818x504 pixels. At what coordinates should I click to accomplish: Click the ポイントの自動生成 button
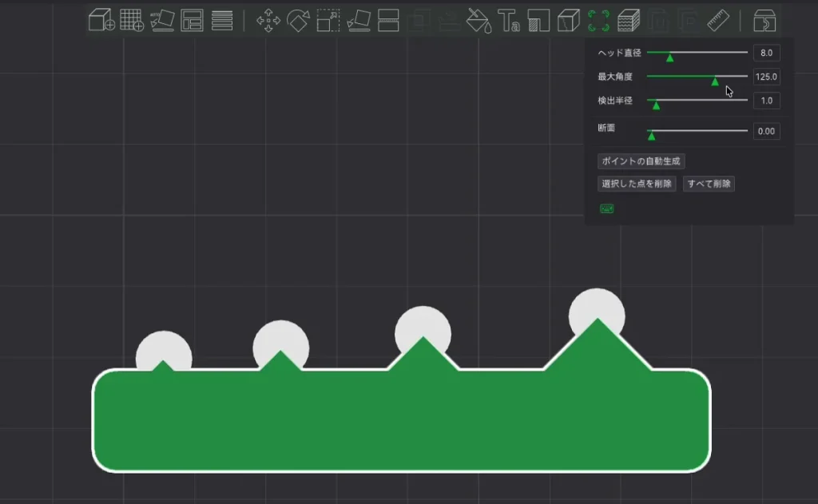(641, 161)
